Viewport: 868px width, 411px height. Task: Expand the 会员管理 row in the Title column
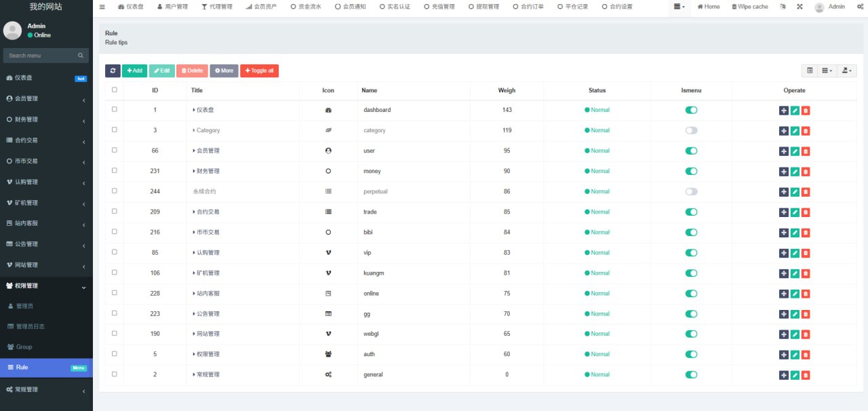(x=206, y=151)
